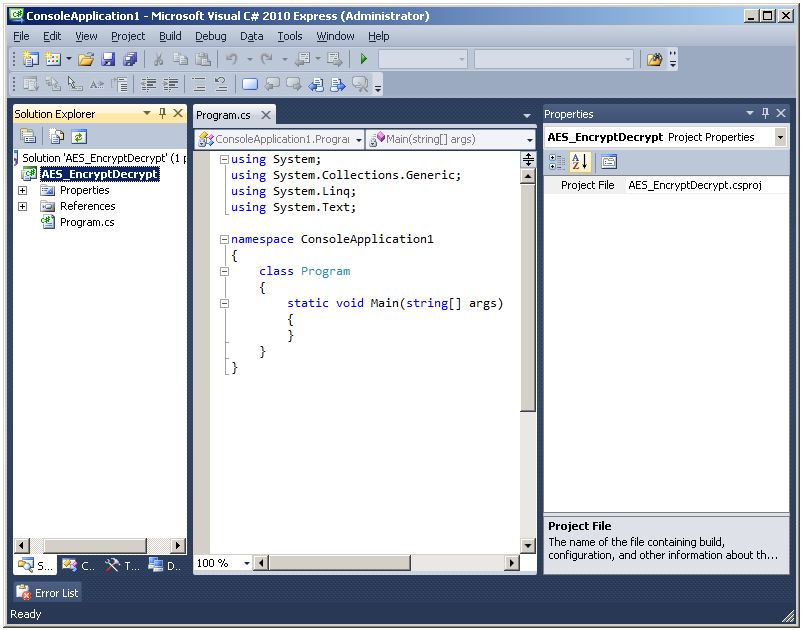Screen dimensions: 801x630
Task: Select Program.cs file in Solution Explorer
Action: 86,222
